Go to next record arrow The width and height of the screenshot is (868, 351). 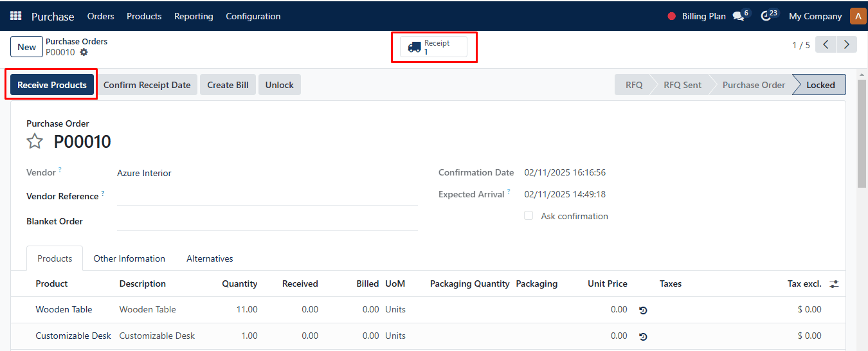(x=847, y=44)
